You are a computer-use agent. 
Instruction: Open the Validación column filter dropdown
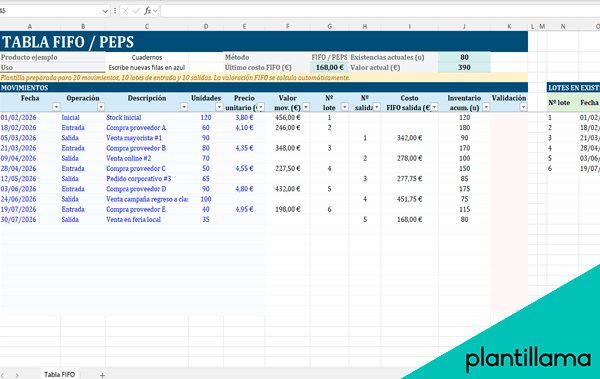523,107
